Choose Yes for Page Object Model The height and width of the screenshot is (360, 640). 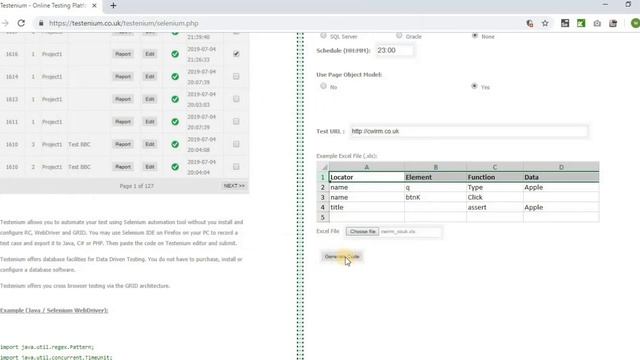pyautogui.click(x=474, y=86)
